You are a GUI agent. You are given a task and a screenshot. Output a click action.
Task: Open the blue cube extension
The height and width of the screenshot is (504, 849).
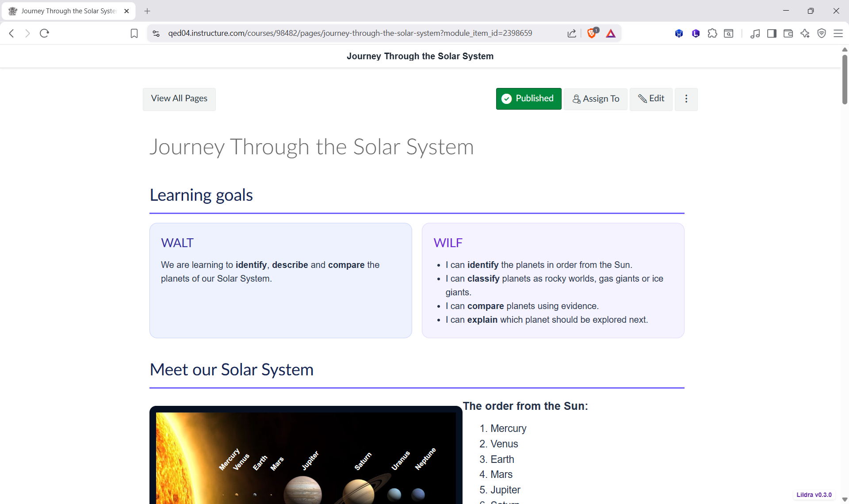(x=679, y=33)
